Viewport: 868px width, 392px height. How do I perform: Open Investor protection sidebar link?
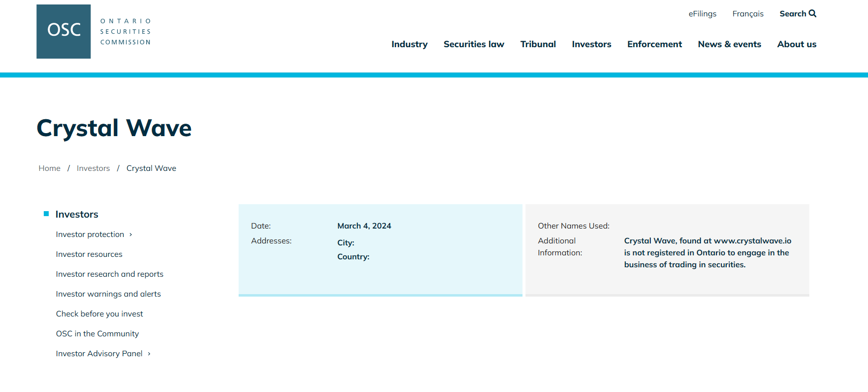(x=90, y=235)
